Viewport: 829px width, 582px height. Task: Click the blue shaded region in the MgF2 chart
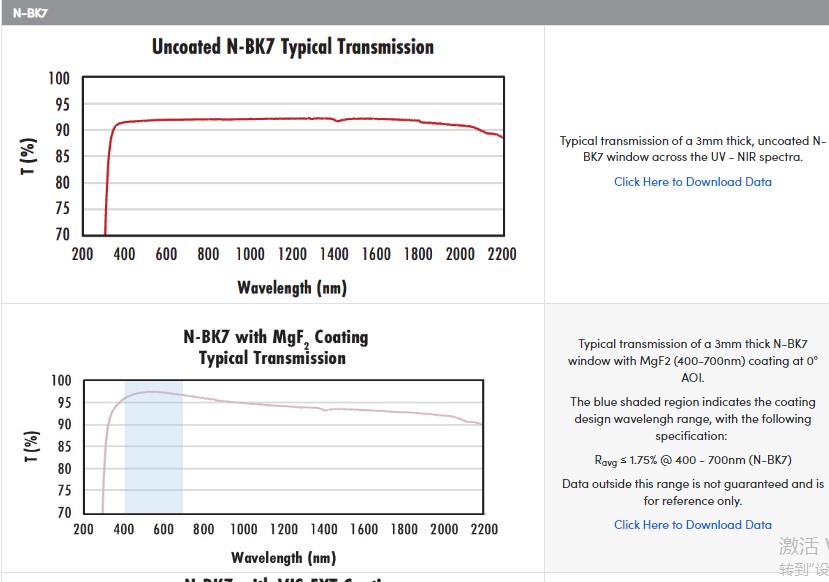[153, 460]
